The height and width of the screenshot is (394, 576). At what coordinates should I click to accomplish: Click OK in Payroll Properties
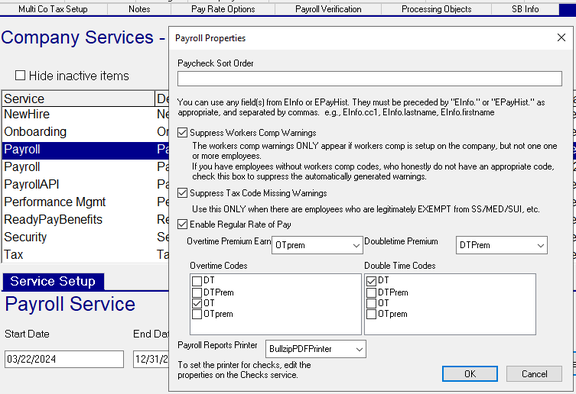(470, 374)
